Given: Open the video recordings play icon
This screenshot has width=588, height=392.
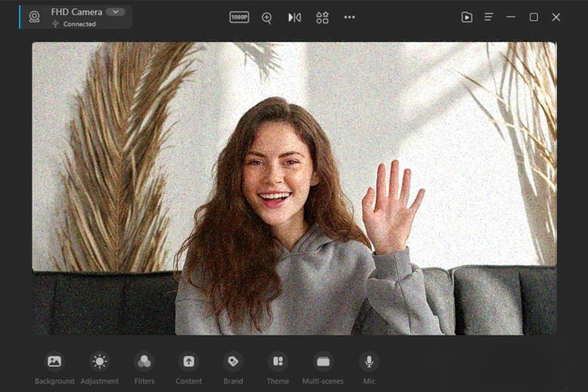Looking at the screenshot, I should click(x=467, y=17).
